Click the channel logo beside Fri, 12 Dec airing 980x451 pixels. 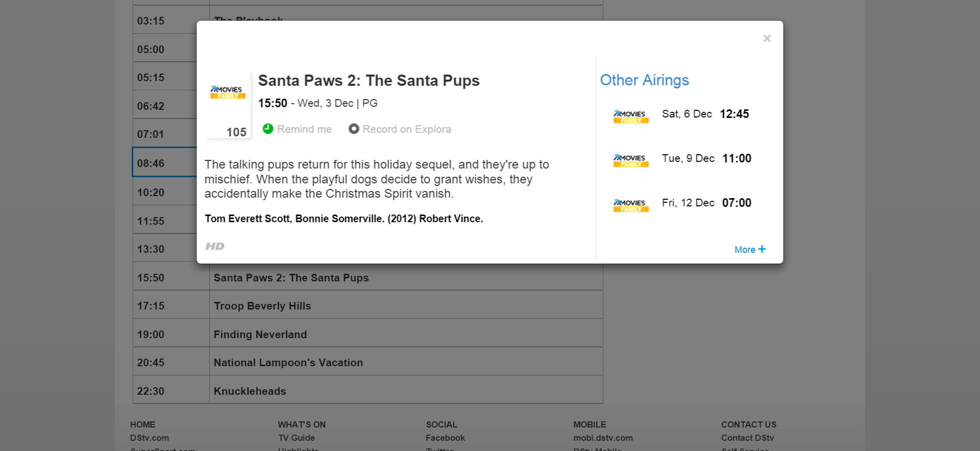pos(631,206)
